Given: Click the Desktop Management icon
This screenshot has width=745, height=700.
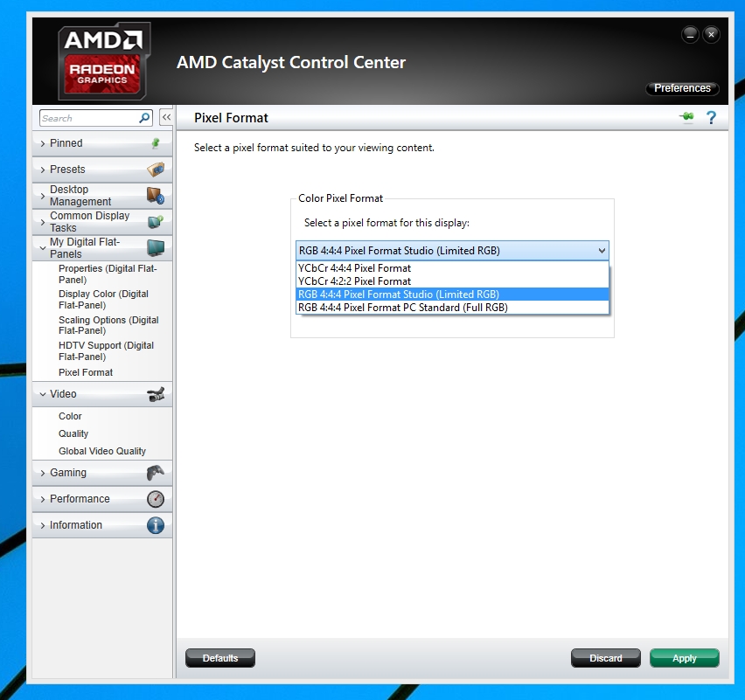Looking at the screenshot, I should point(156,195).
